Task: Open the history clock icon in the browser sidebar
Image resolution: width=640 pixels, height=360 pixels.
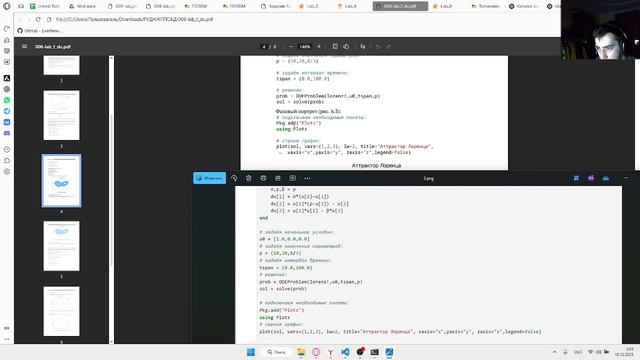Action: pos(7,149)
